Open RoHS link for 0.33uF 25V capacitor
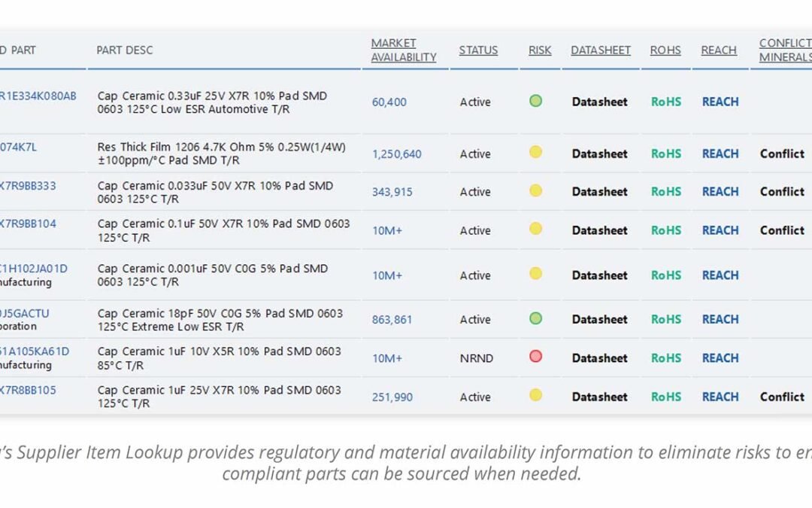 tap(666, 102)
